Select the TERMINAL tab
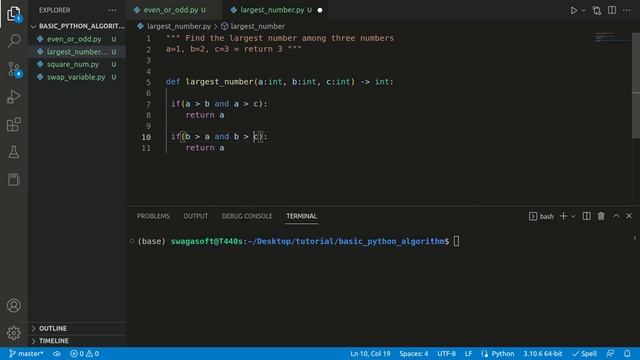This screenshot has width=640, height=360. tap(301, 216)
